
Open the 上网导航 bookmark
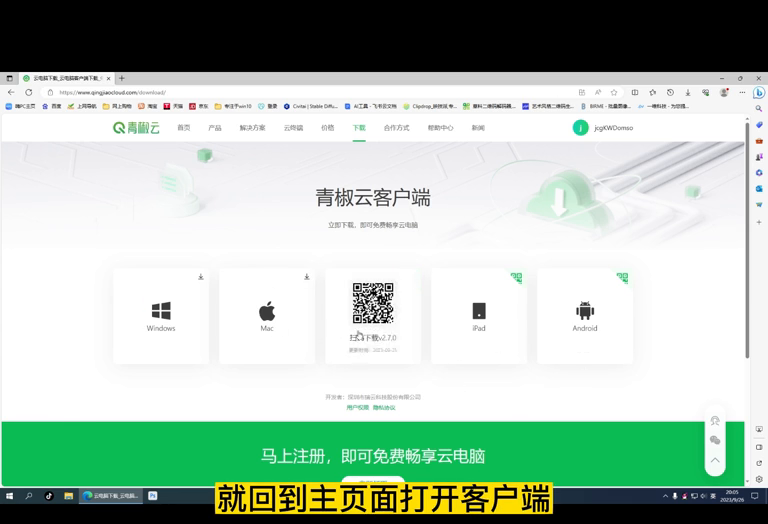[x=82, y=106]
